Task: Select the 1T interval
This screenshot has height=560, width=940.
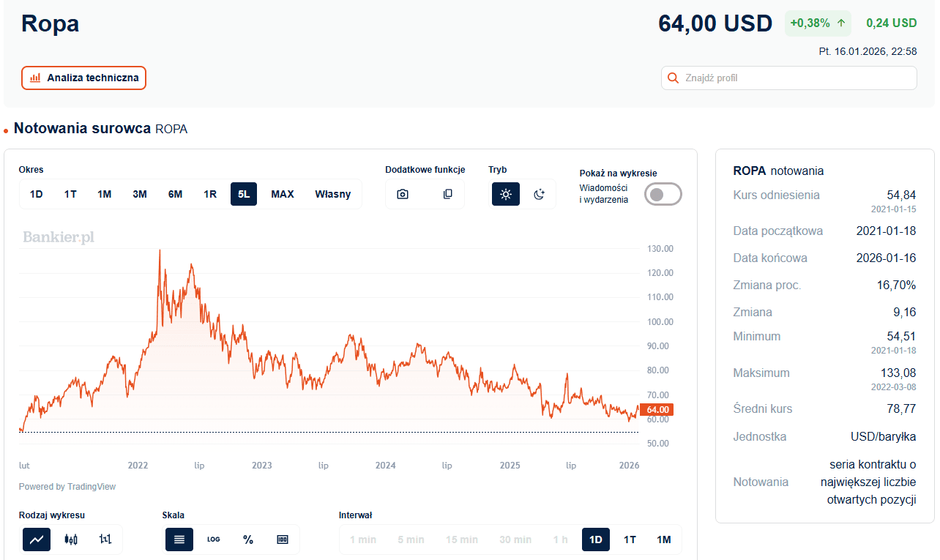Action: [x=630, y=540]
